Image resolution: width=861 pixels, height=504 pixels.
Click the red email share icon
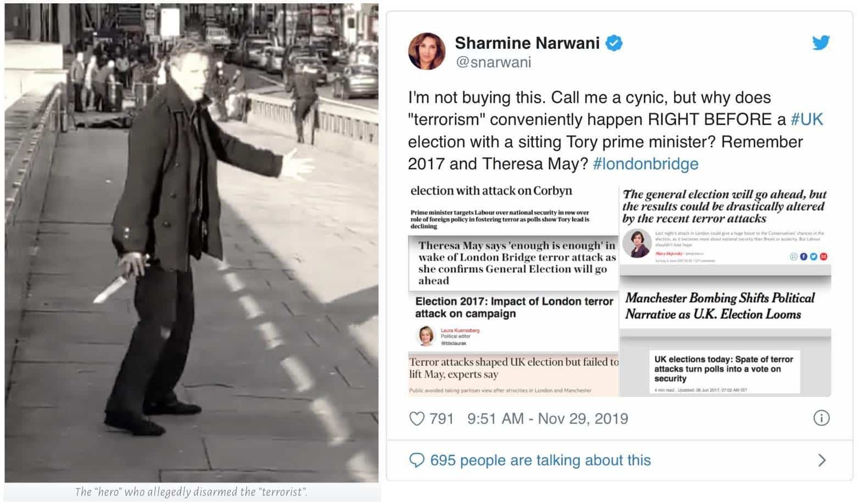pyautogui.click(x=823, y=256)
